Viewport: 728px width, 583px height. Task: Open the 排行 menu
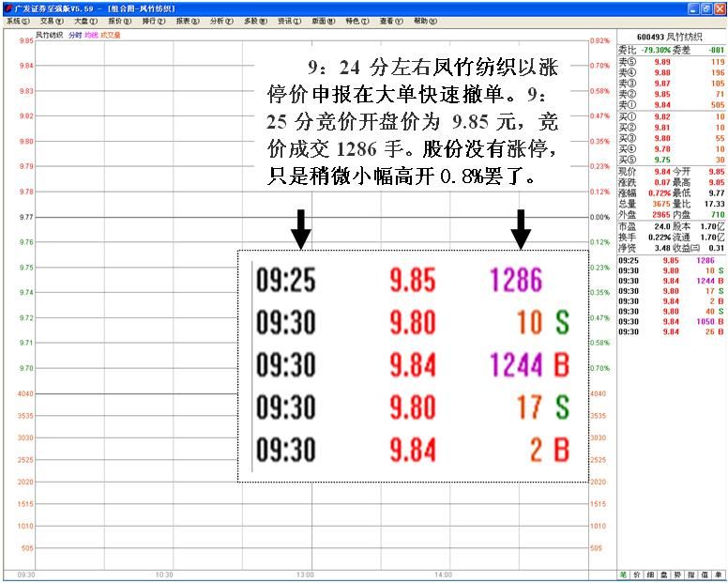(x=154, y=21)
